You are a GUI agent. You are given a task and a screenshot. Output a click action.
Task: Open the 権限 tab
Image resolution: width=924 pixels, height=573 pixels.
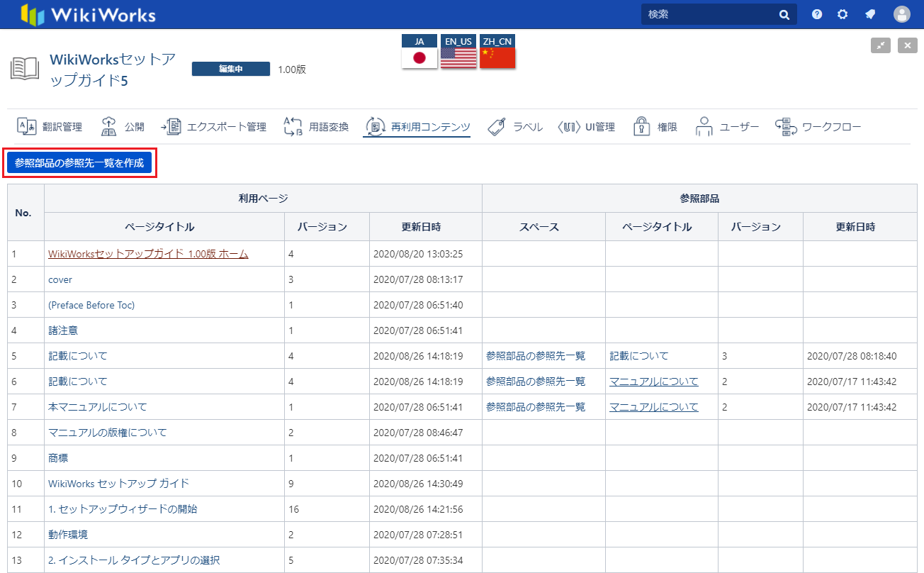coord(655,127)
